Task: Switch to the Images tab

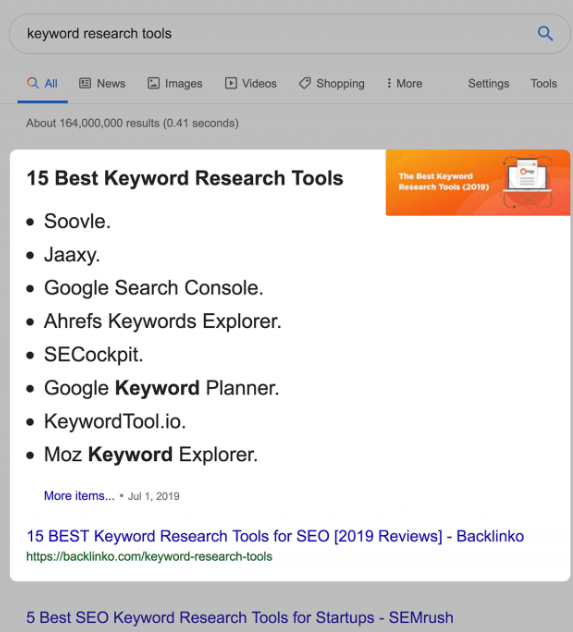Action: click(x=175, y=83)
